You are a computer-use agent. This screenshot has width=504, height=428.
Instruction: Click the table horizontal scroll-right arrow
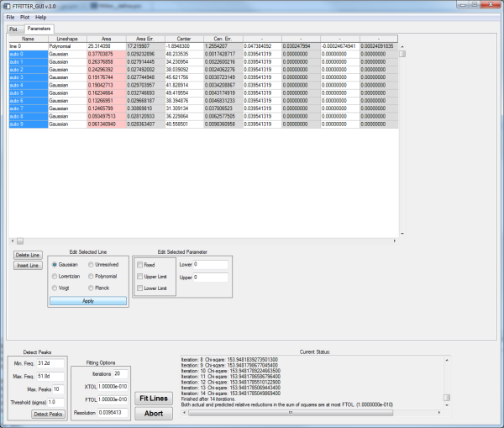pos(395,240)
